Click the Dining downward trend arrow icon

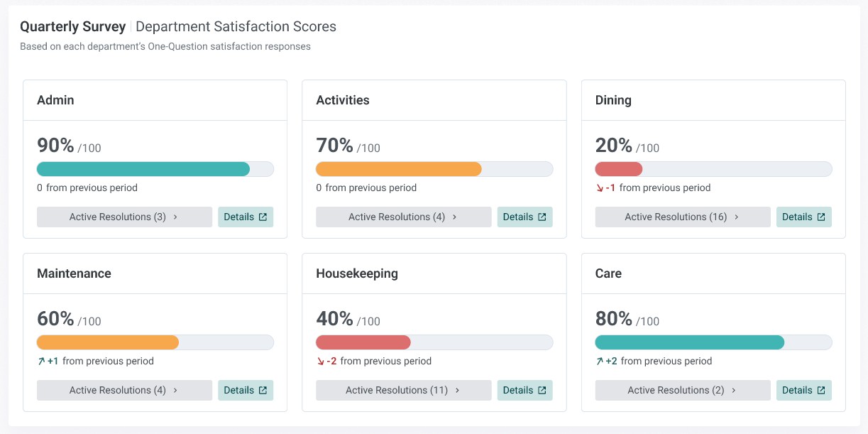pos(600,188)
